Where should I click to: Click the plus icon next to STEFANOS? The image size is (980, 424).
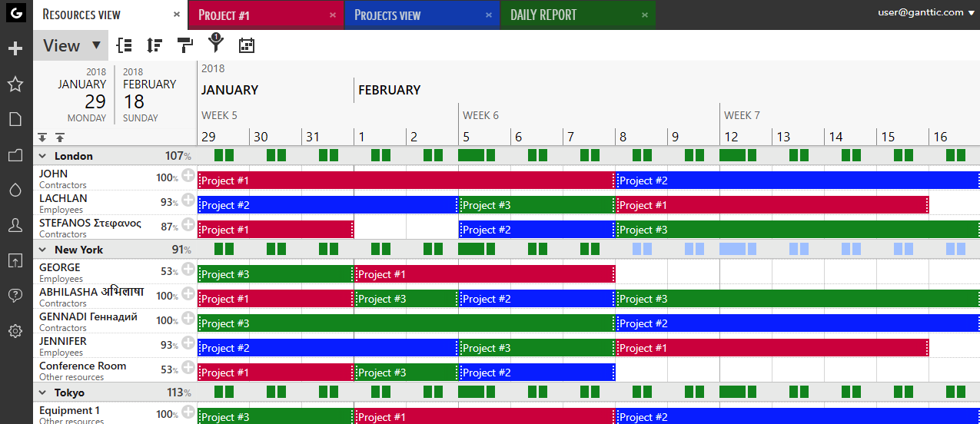pyautogui.click(x=188, y=224)
